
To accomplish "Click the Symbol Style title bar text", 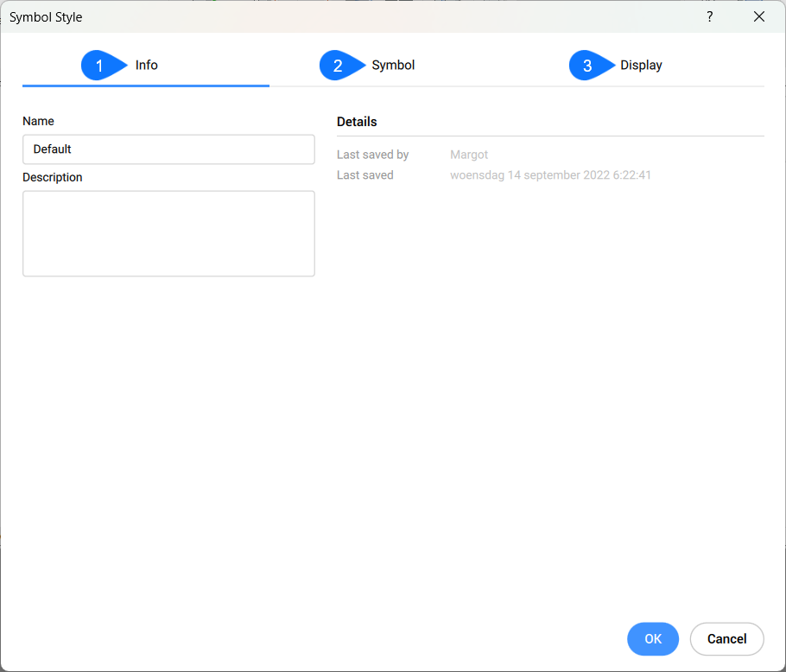I will [x=46, y=17].
